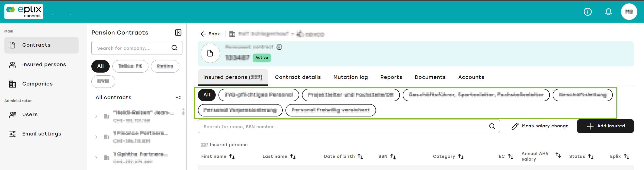
Task: Click the Add insured button
Action: coord(605,126)
